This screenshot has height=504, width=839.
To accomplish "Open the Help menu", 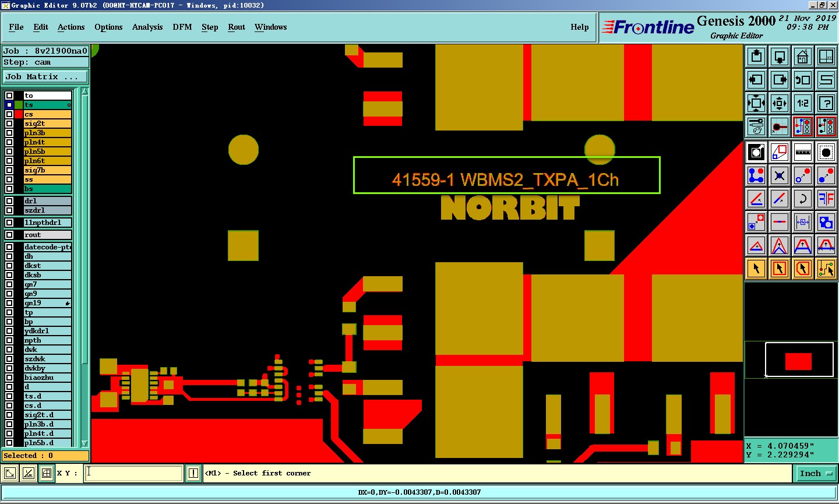I will click(580, 27).
